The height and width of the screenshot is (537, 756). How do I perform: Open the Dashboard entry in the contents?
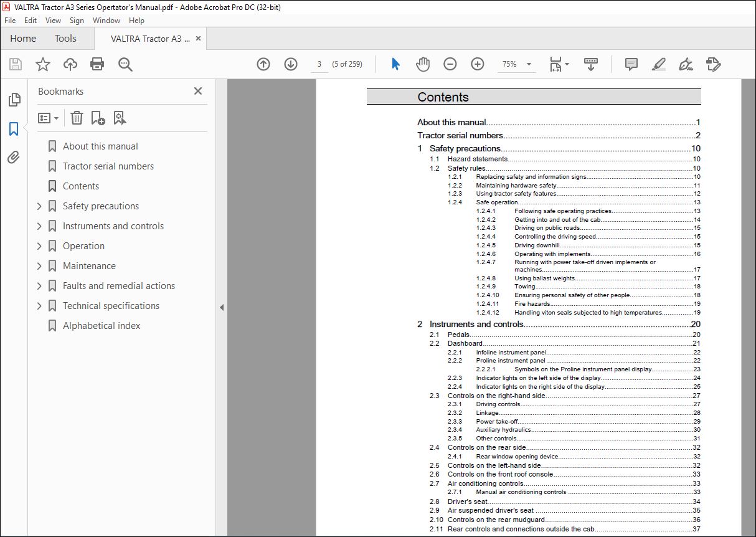(465, 343)
